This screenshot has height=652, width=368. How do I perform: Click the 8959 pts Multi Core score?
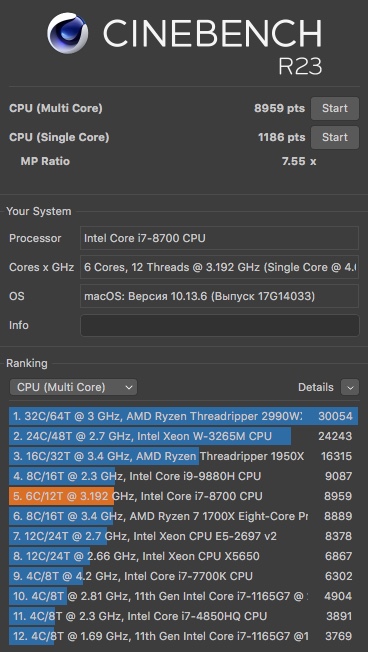click(x=279, y=109)
